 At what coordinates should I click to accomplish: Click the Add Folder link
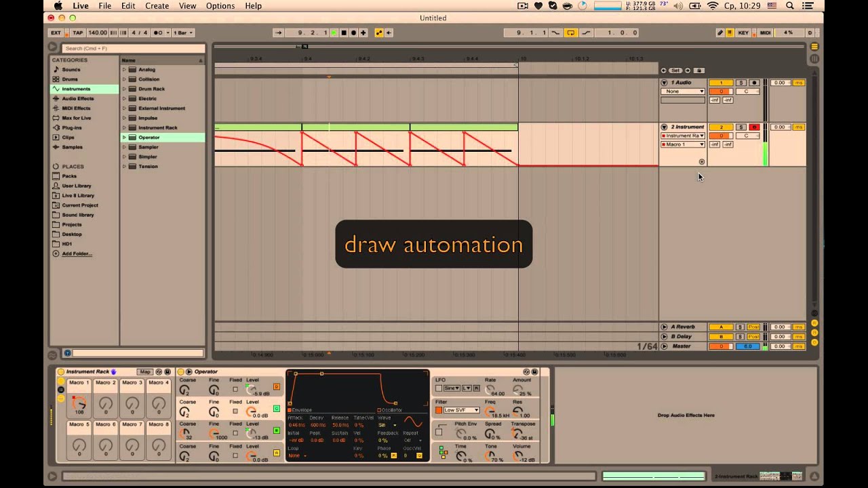77,253
